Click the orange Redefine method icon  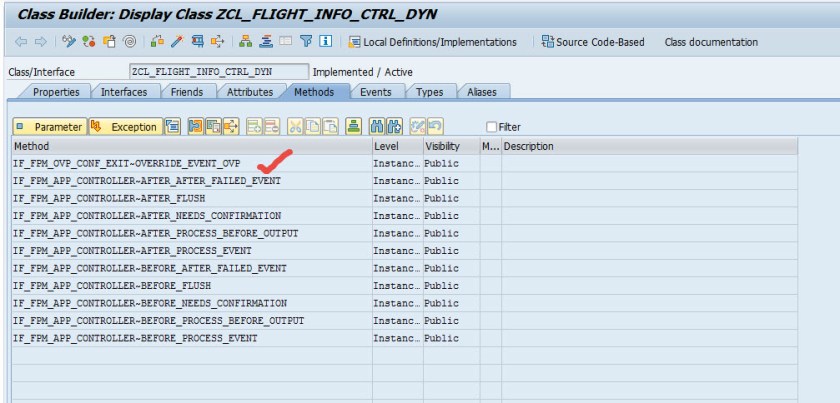click(196, 127)
